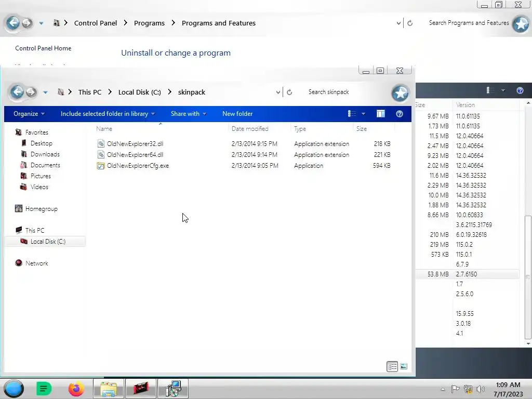This screenshot has height=399, width=532.
Task: Click OldNewExplorer32.dll file icon
Action: (x=100, y=143)
